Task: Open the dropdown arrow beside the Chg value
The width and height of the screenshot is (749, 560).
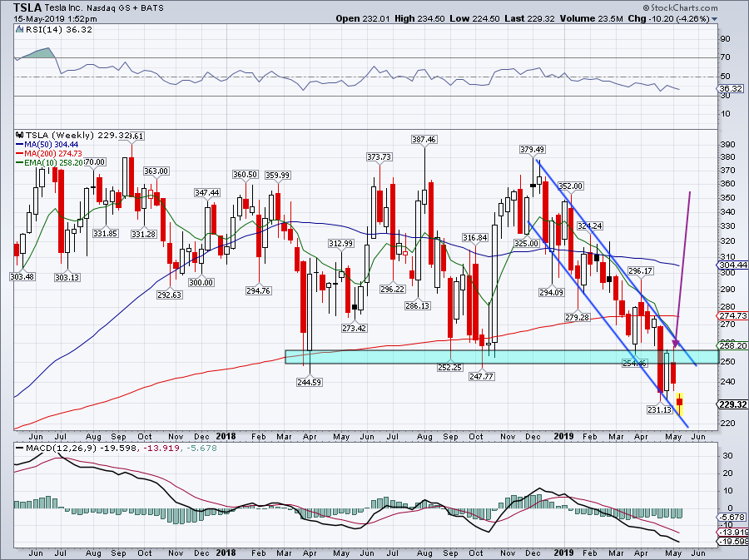Action: coord(715,20)
